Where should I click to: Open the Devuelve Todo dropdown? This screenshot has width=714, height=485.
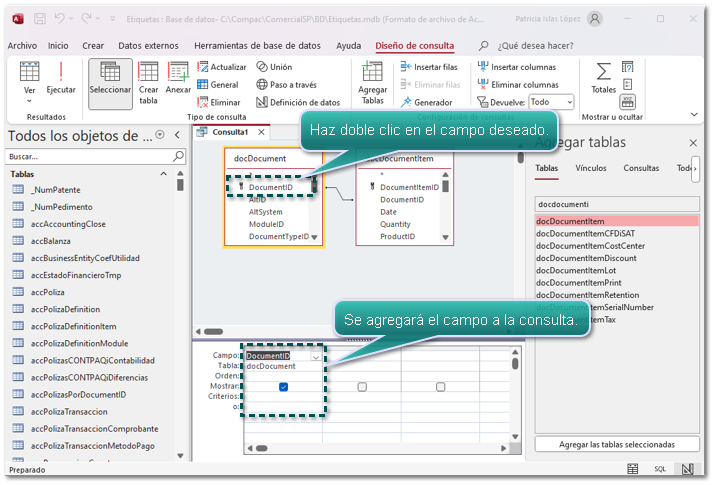click(x=551, y=102)
